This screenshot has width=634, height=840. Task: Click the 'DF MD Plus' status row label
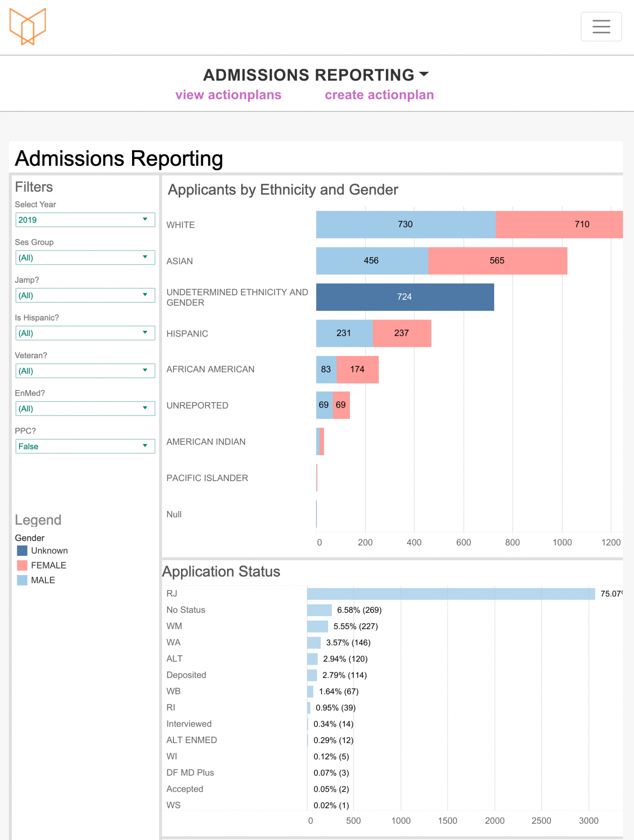point(190,773)
